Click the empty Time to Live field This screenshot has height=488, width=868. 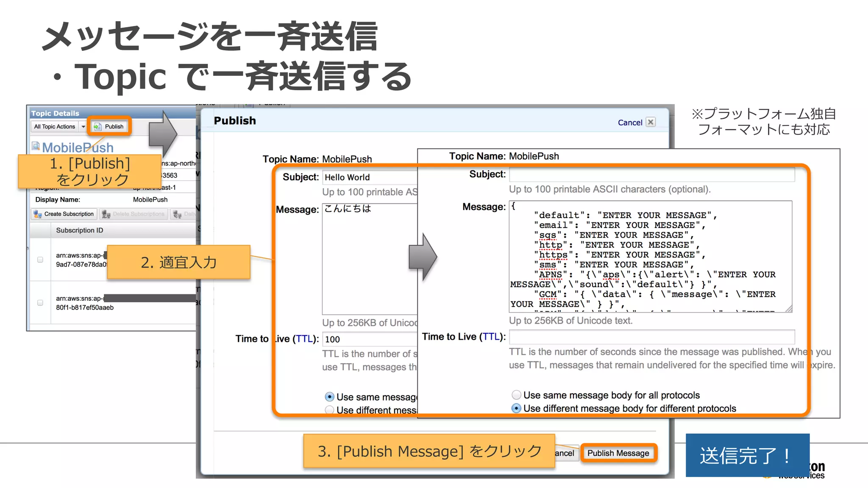point(651,337)
